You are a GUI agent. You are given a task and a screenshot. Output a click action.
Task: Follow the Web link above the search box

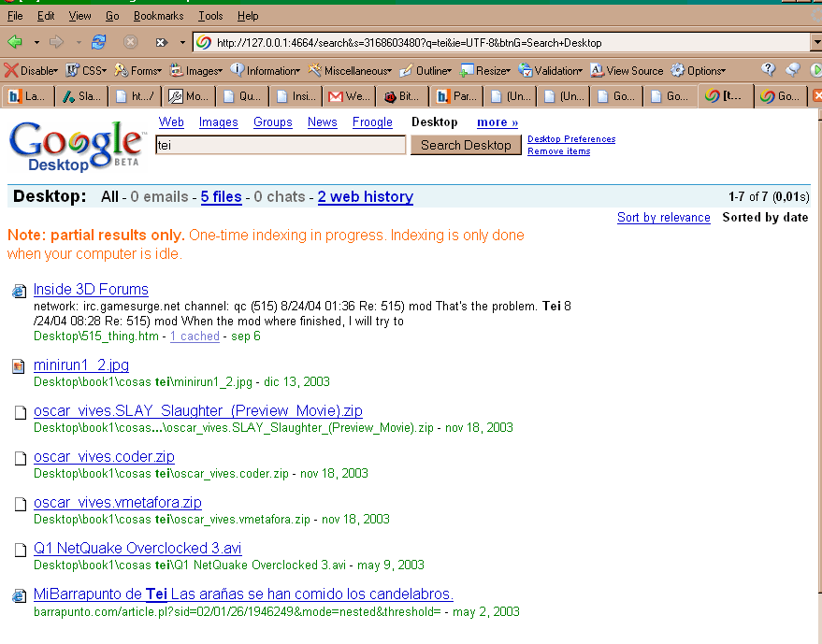coord(171,122)
